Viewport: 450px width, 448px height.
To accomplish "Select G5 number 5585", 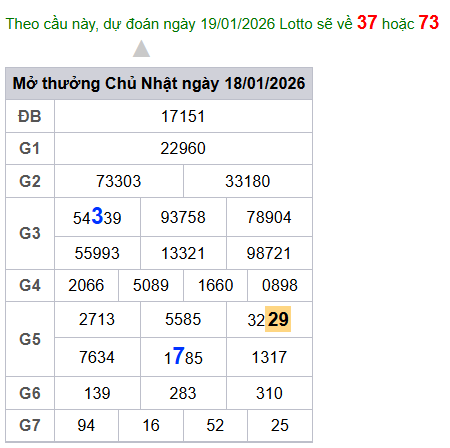I will coord(183,319).
